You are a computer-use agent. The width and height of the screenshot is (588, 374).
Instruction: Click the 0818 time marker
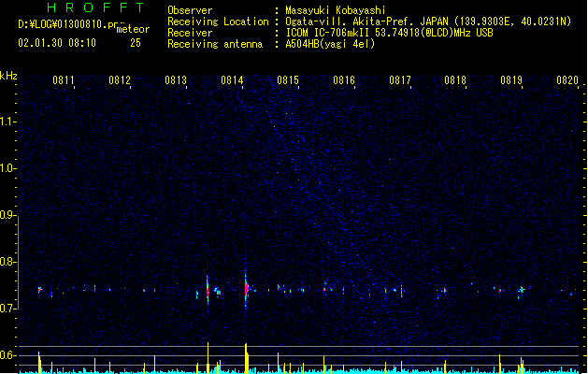tap(455, 80)
